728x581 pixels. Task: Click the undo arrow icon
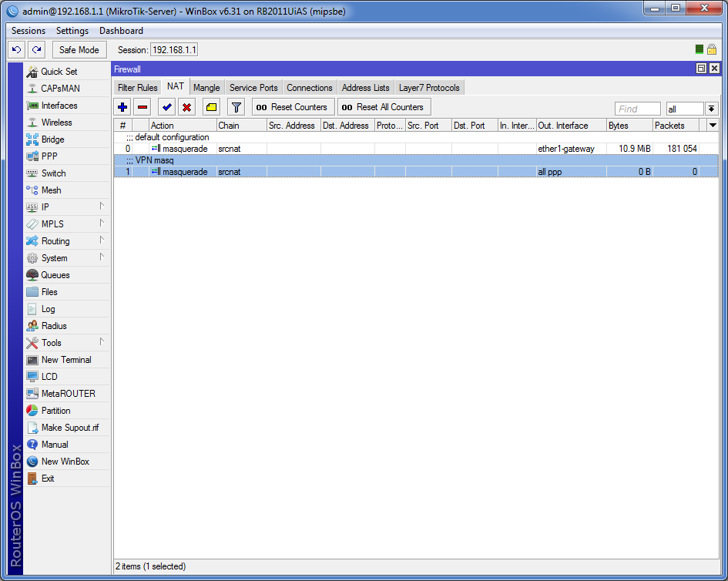click(x=17, y=49)
